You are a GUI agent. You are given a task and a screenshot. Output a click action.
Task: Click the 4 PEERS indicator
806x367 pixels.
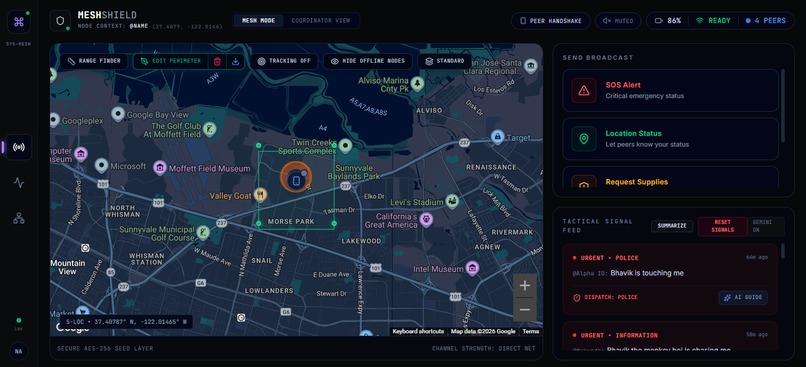coord(766,21)
